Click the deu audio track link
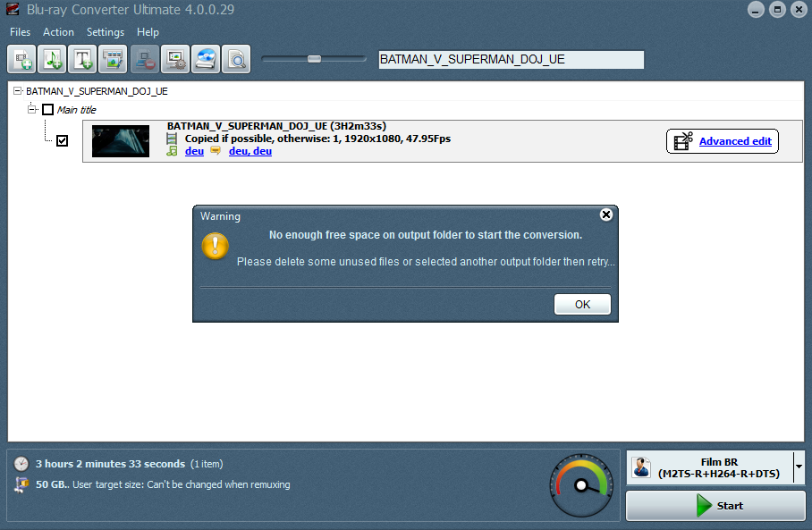812x530 pixels. coord(194,151)
